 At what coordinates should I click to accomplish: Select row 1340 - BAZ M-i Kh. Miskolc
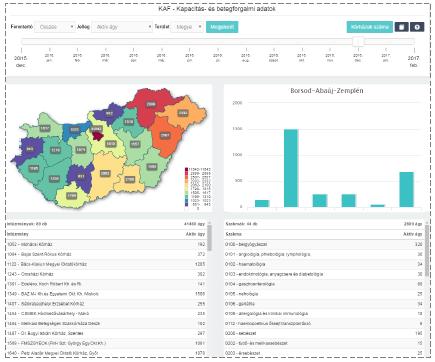(x=106, y=294)
